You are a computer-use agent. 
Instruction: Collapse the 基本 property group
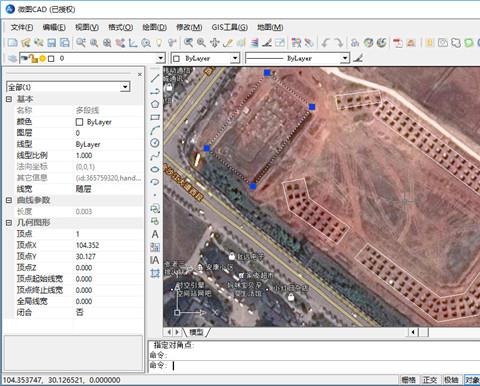(9, 99)
